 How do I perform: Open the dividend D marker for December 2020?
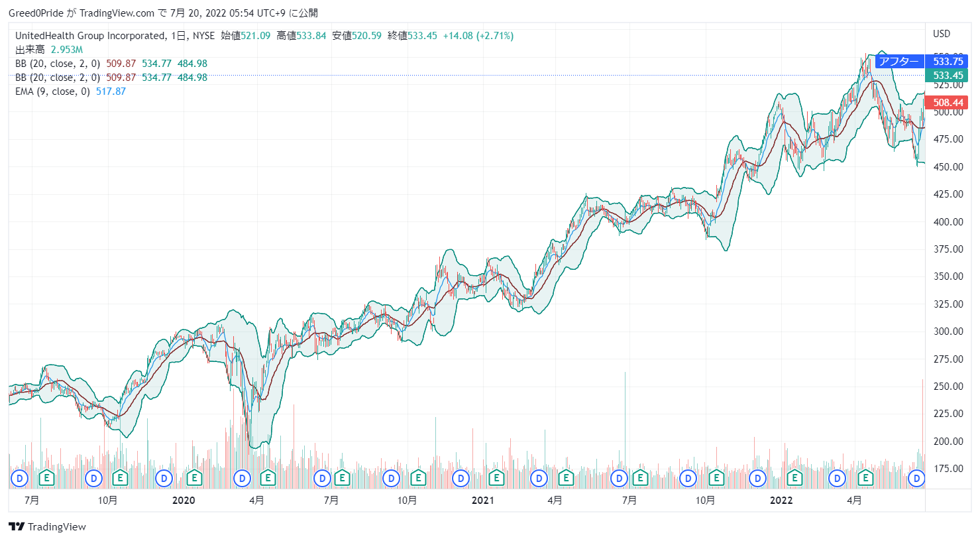461,478
